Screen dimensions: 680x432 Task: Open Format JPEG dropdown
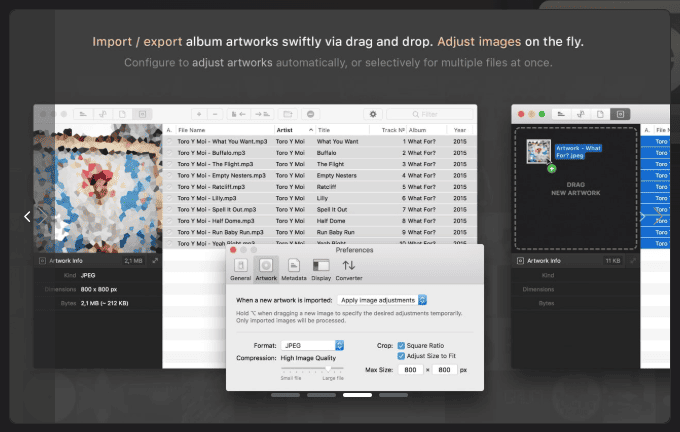pyautogui.click(x=313, y=345)
